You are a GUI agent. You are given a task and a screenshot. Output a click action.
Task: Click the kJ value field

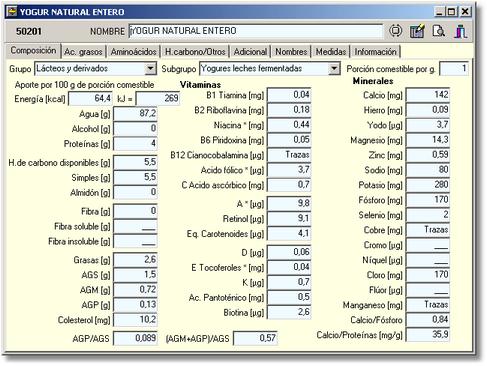[x=158, y=99]
